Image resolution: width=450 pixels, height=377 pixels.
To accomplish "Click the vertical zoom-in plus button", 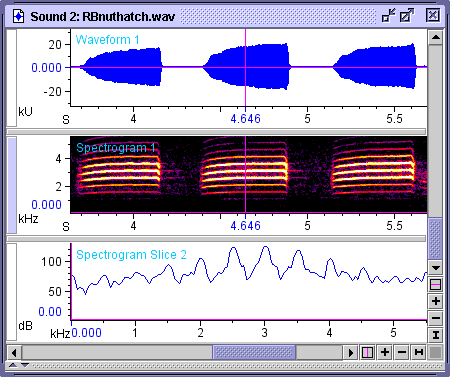I will pyautogui.click(x=435, y=301).
